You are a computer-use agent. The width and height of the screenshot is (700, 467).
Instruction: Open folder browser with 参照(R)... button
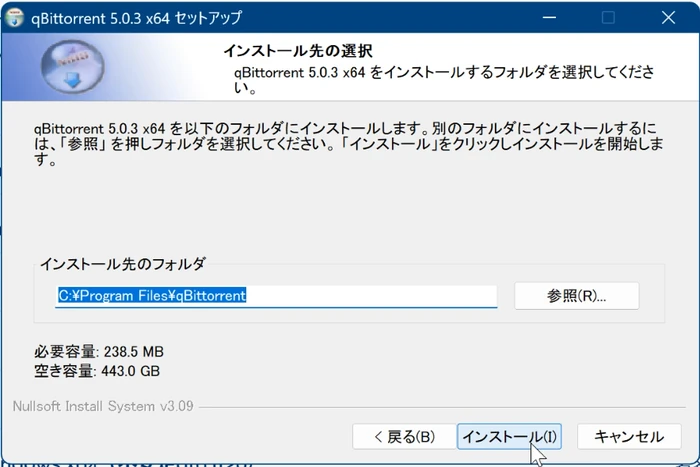tap(576, 296)
